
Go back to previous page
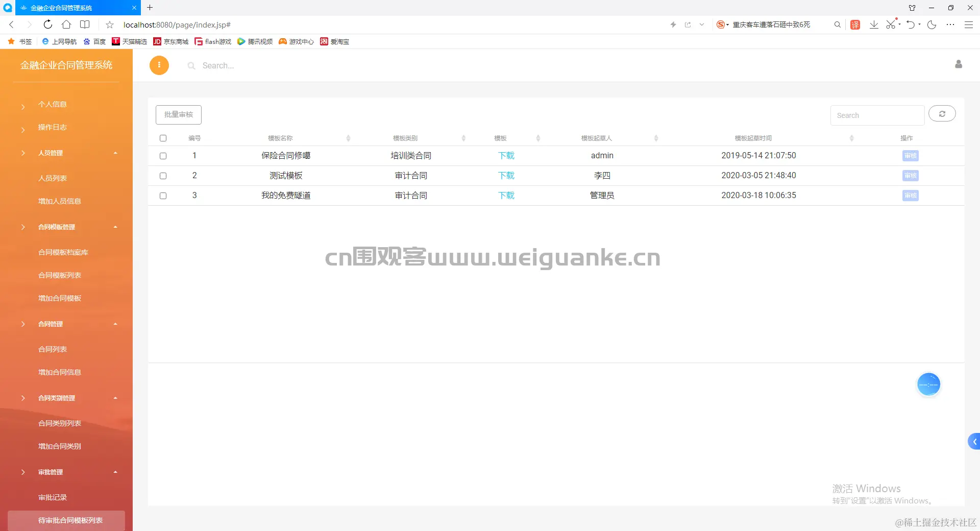tap(11, 24)
